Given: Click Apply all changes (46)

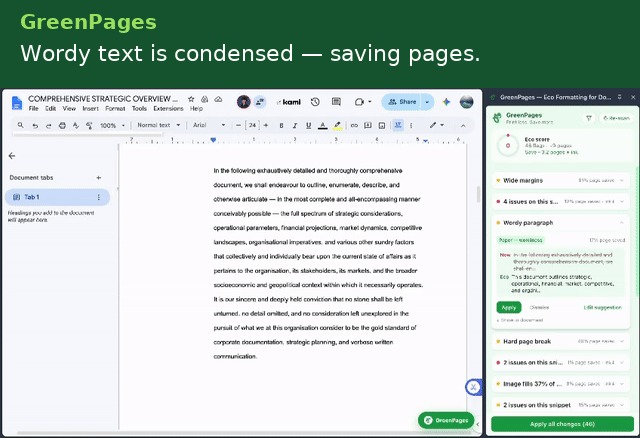Looking at the screenshot, I should click(562, 424).
